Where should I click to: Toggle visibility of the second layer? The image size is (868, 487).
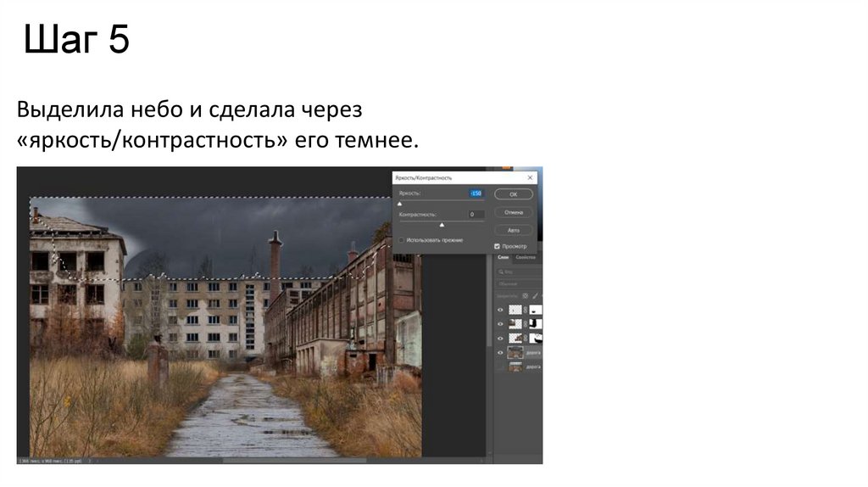pos(500,324)
